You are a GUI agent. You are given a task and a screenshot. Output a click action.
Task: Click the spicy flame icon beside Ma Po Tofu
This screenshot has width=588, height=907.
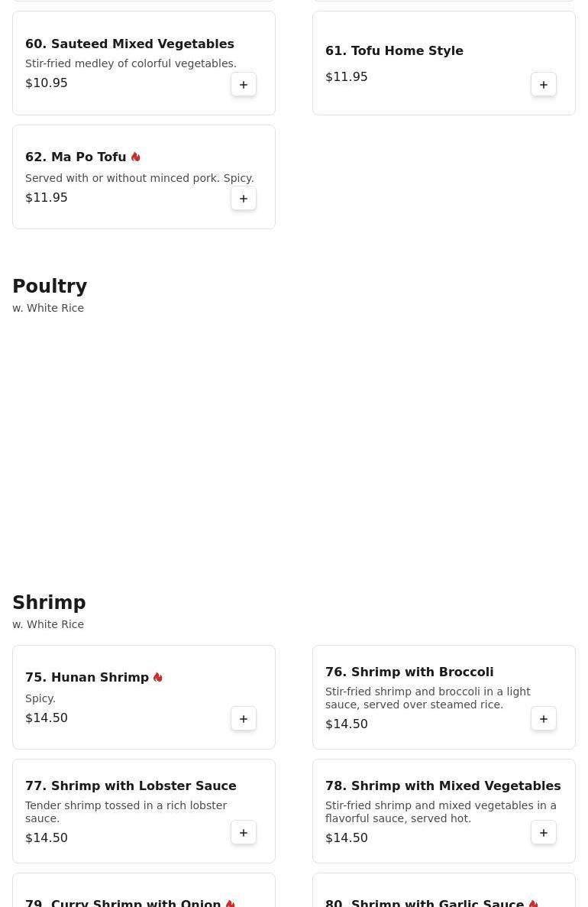pos(136,157)
